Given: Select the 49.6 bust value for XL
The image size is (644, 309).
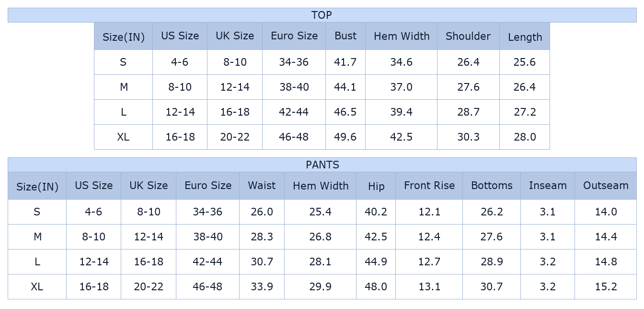Looking at the screenshot, I should [x=345, y=137].
